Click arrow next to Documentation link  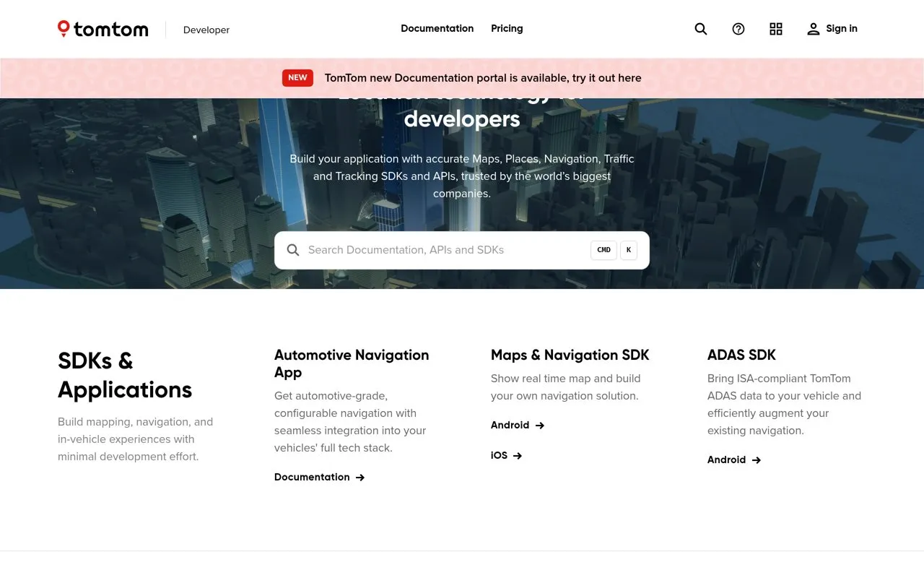coord(360,478)
